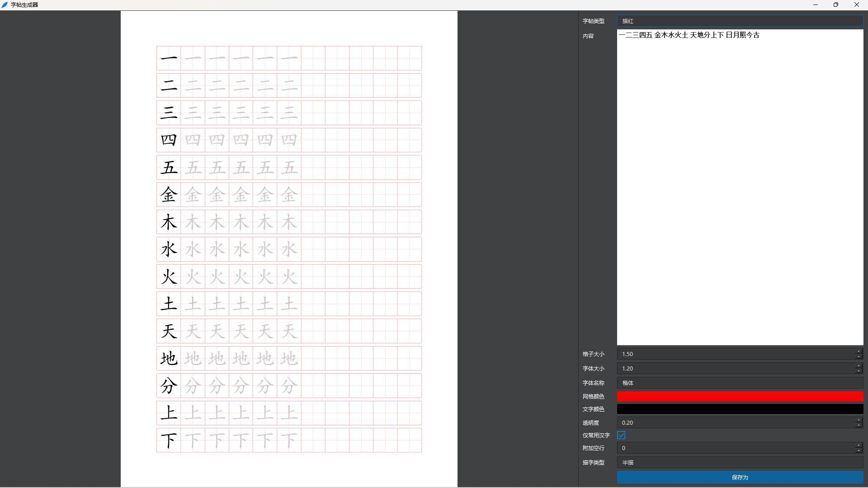Viewport: 868px width, 488px height.
Task: Decrease 字体大小 with down arrow
Action: point(859,371)
